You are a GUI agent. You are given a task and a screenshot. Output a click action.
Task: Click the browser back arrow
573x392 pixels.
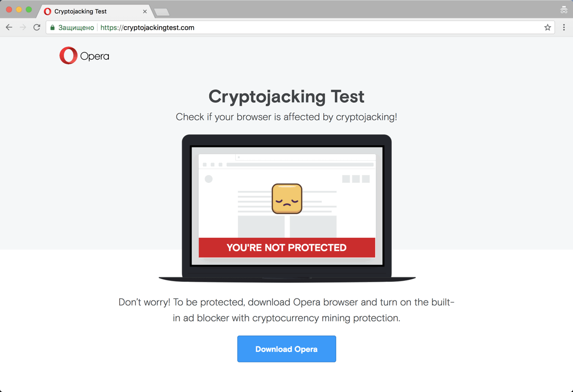click(x=9, y=28)
